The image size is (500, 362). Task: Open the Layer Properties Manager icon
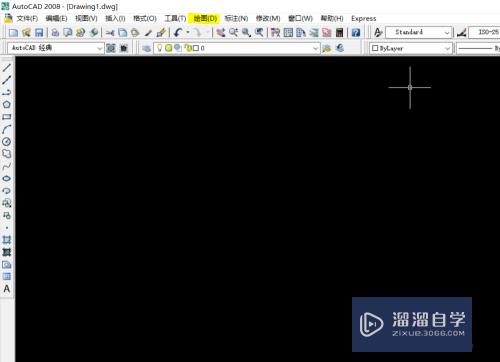(146, 48)
